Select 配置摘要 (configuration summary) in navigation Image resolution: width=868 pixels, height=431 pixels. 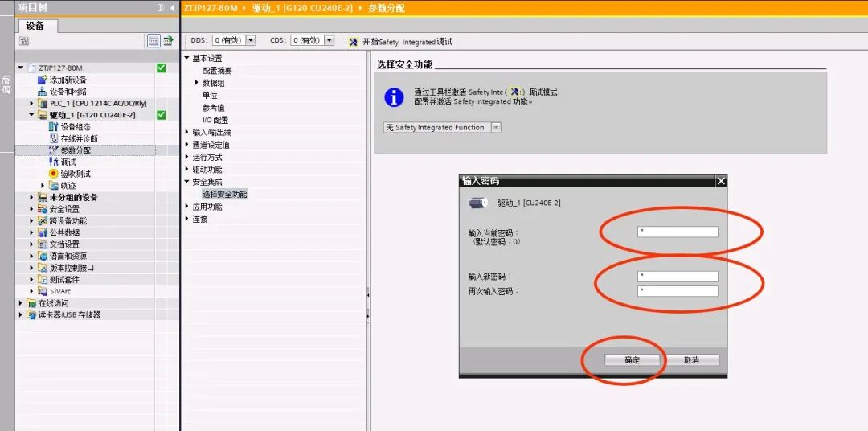(x=217, y=70)
